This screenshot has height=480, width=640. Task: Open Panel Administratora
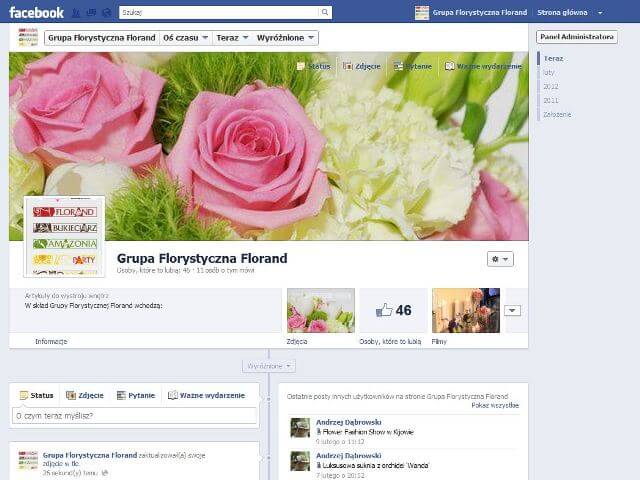(577, 37)
